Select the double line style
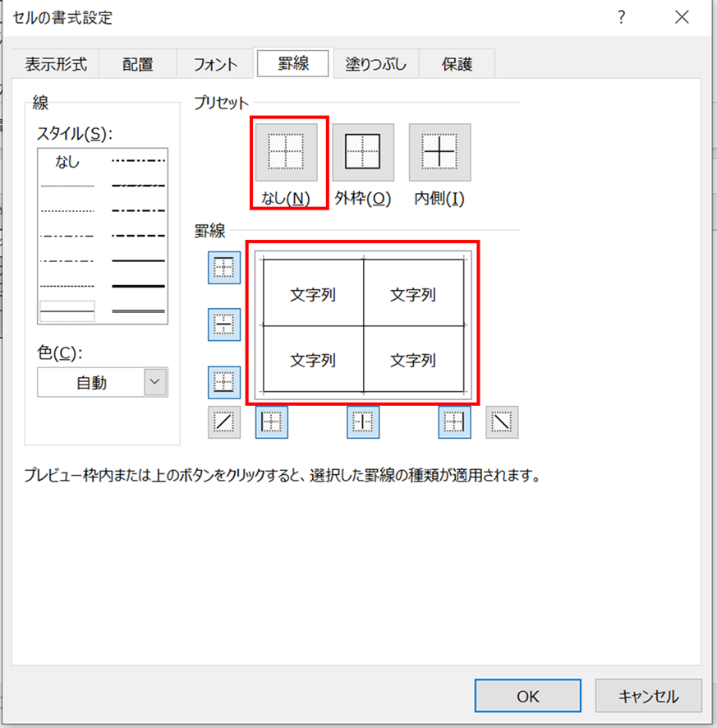 (x=138, y=311)
